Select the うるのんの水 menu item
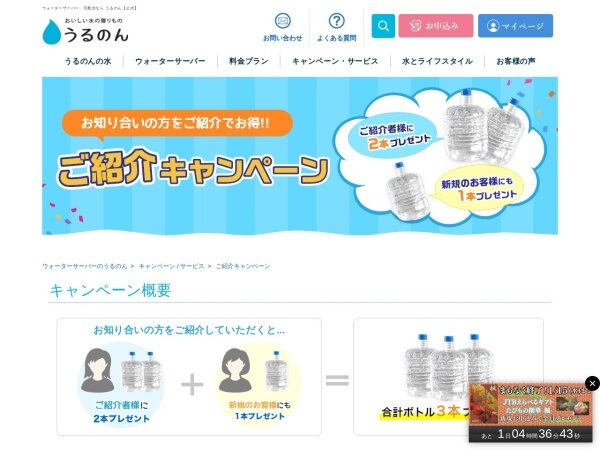Image resolution: width=600 pixels, height=450 pixels. [88, 61]
